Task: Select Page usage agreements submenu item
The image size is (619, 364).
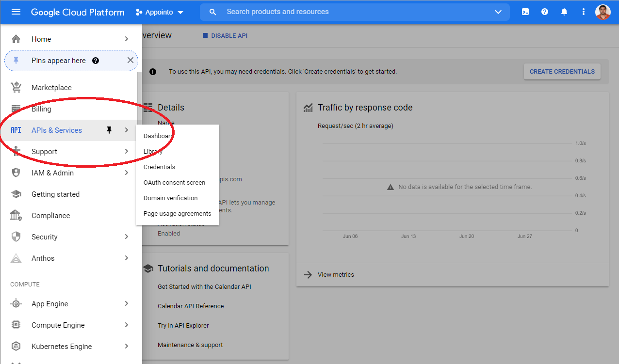Action: [x=178, y=214]
